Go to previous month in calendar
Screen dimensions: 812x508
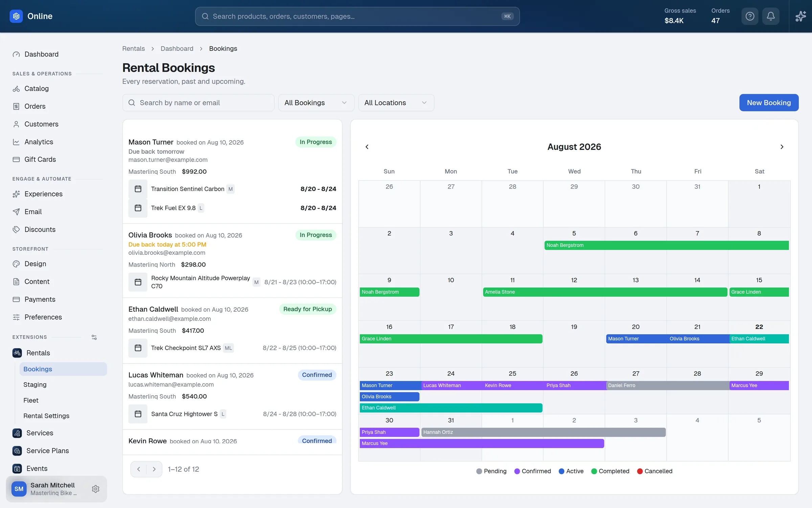click(367, 147)
